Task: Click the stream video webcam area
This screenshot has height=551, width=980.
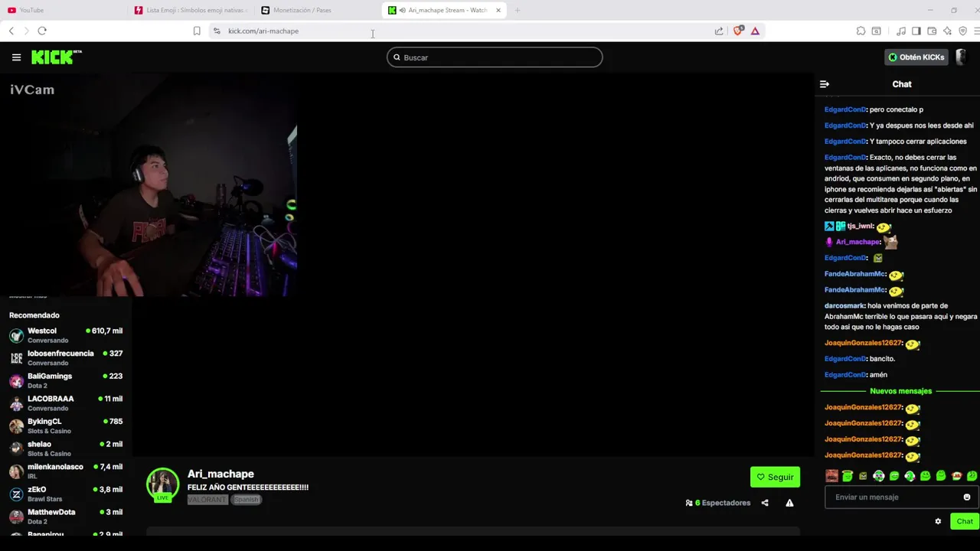Action: (149, 186)
